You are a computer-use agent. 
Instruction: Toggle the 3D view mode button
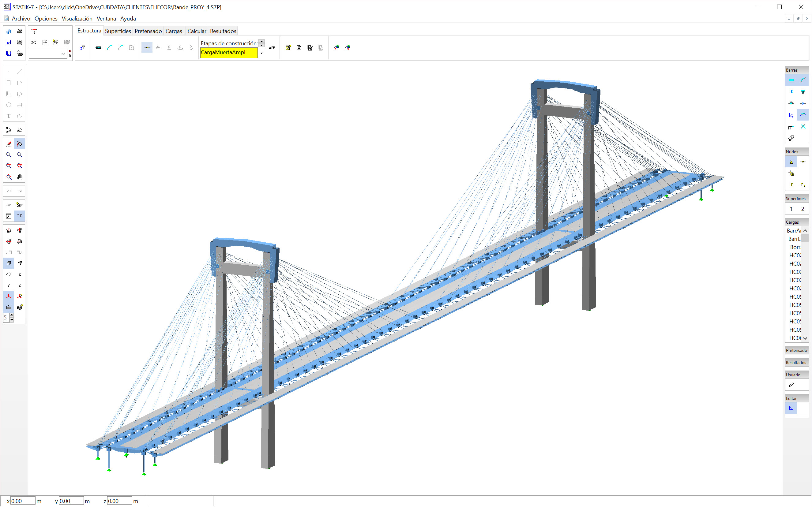(x=20, y=216)
